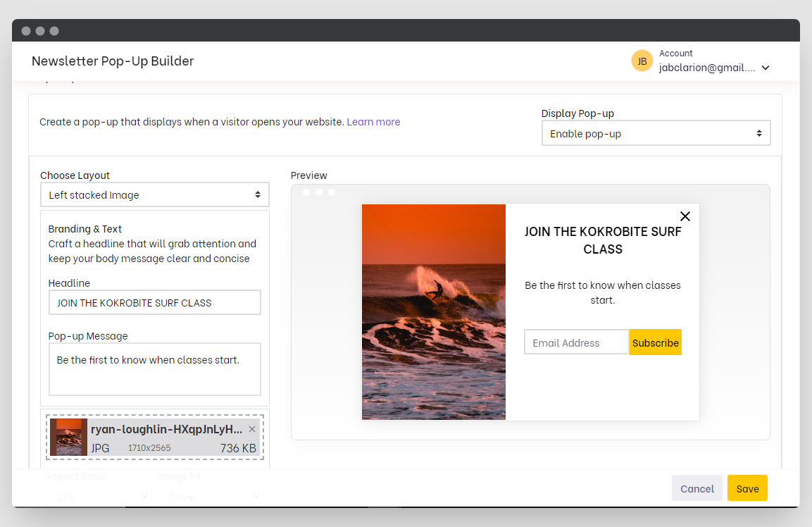Click into the Headline input field
Viewport: 812px width, 527px height.
pyautogui.click(x=155, y=303)
